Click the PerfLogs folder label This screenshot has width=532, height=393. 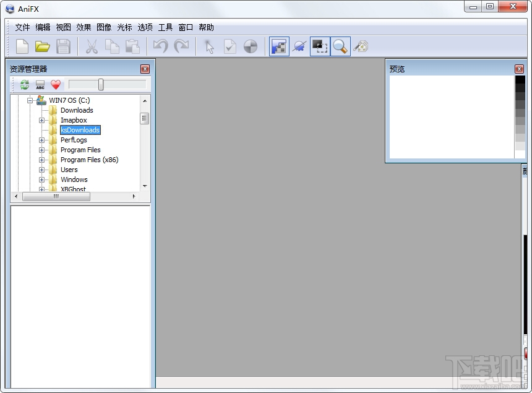(74, 140)
